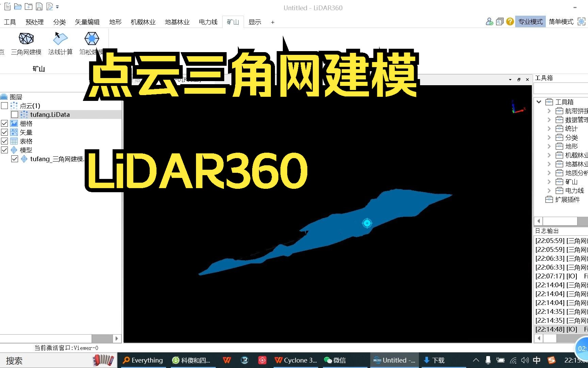Screen dimensions: 588x368
Task: Switch to 简单模式 simple mode
Action: (x=561, y=22)
